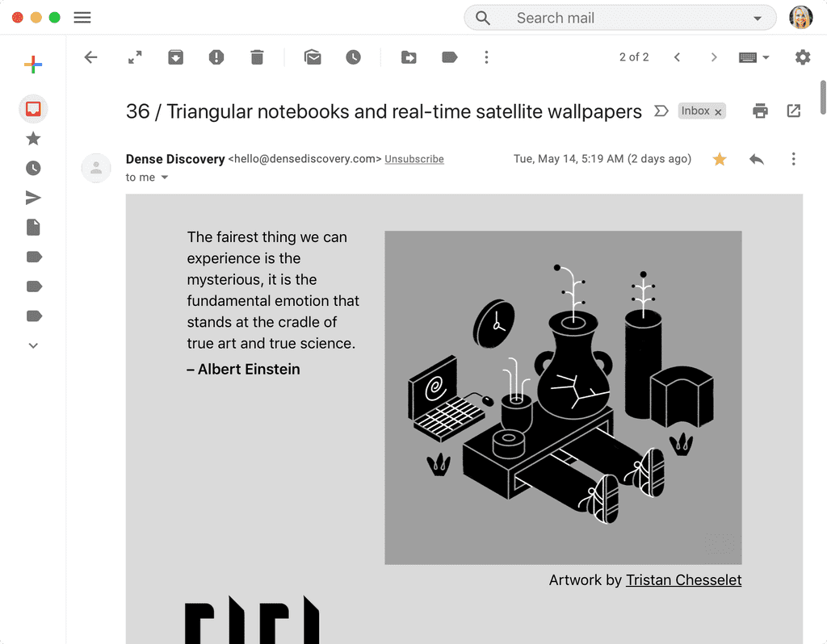Open Drafts in the sidebar
Screen dimensions: 827x644
point(33,227)
